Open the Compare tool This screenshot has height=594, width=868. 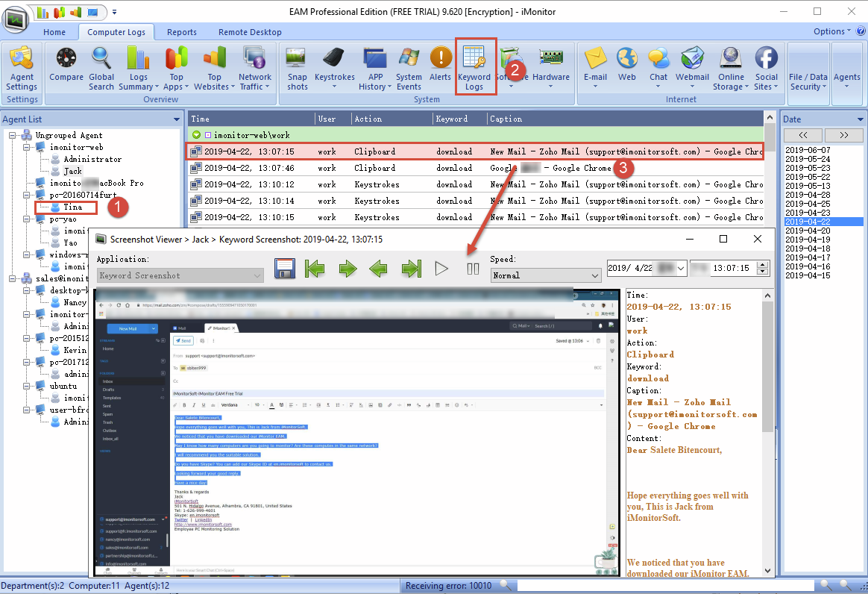pos(66,64)
